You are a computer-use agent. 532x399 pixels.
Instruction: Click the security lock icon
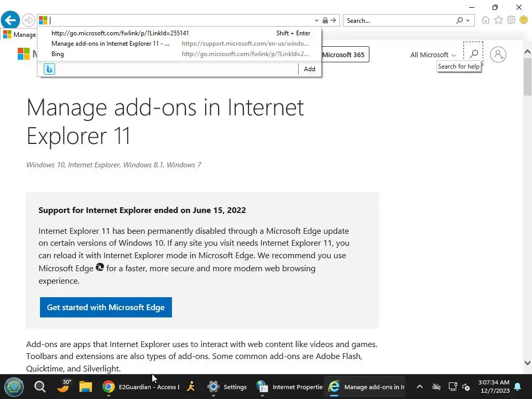click(x=325, y=20)
